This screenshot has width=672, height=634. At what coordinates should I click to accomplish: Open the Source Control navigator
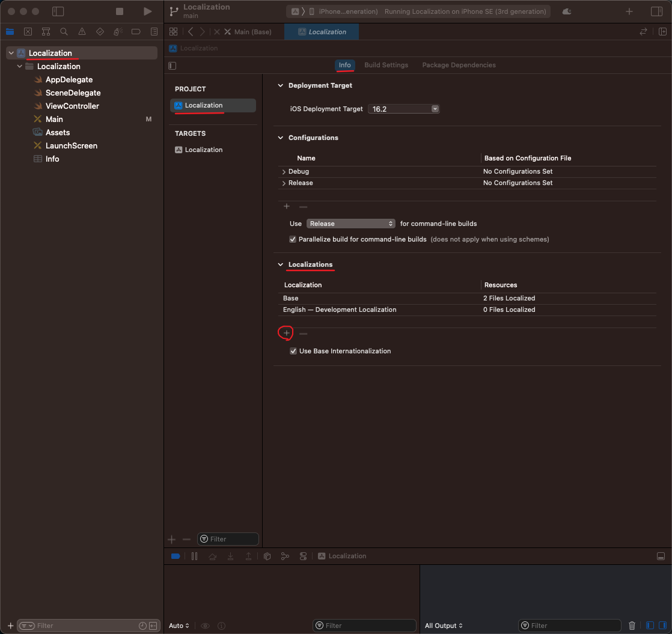tap(28, 31)
